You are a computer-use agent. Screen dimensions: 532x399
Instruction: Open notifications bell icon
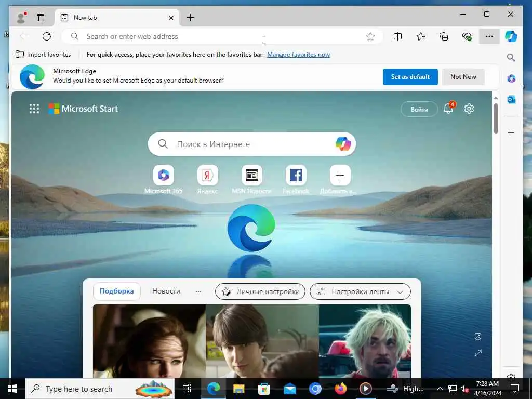tap(448, 109)
